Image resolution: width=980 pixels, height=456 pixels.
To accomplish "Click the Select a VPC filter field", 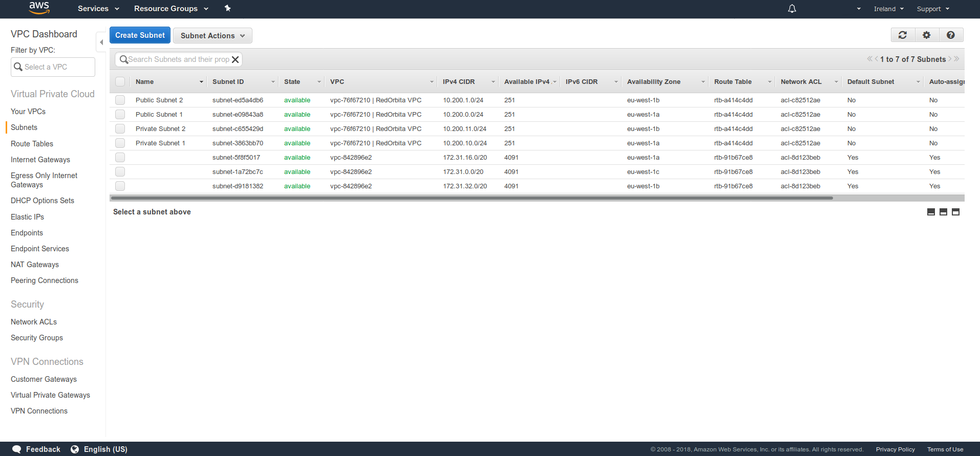I will (53, 67).
